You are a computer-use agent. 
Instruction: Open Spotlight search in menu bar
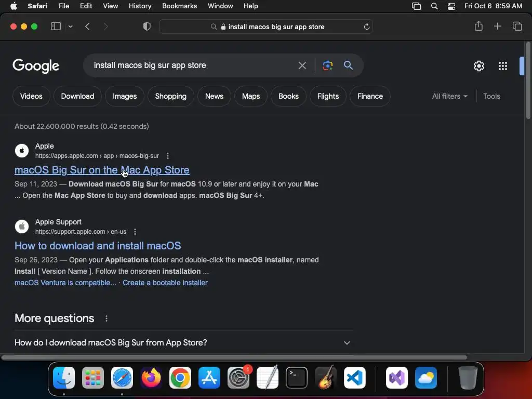(434, 6)
